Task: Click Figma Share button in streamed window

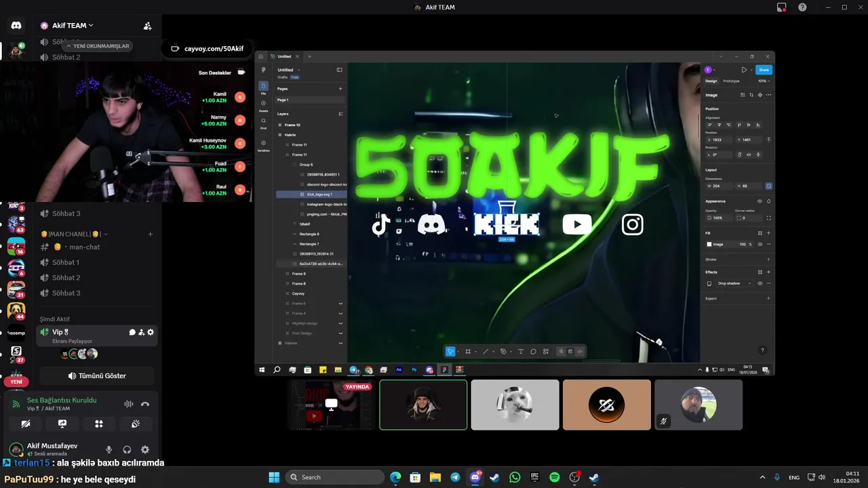Action: (764, 70)
